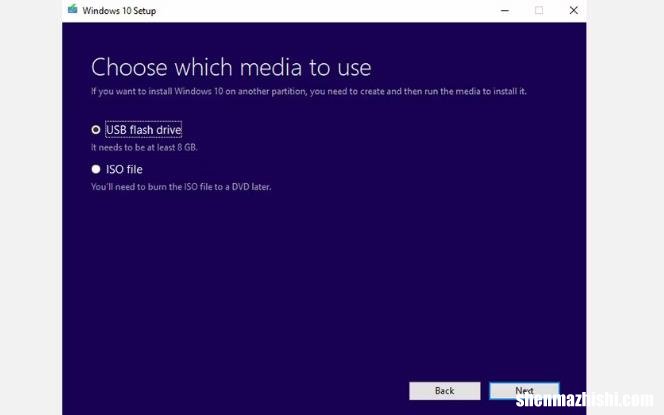Image resolution: width=664 pixels, height=415 pixels.
Task: Select the ISO file radio button
Action: [96, 169]
